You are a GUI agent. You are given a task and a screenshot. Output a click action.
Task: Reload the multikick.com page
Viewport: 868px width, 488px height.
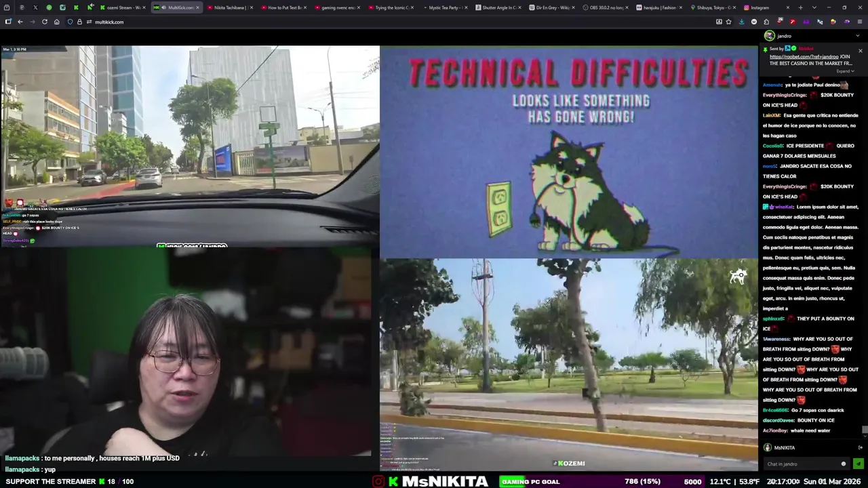point(45,22)
